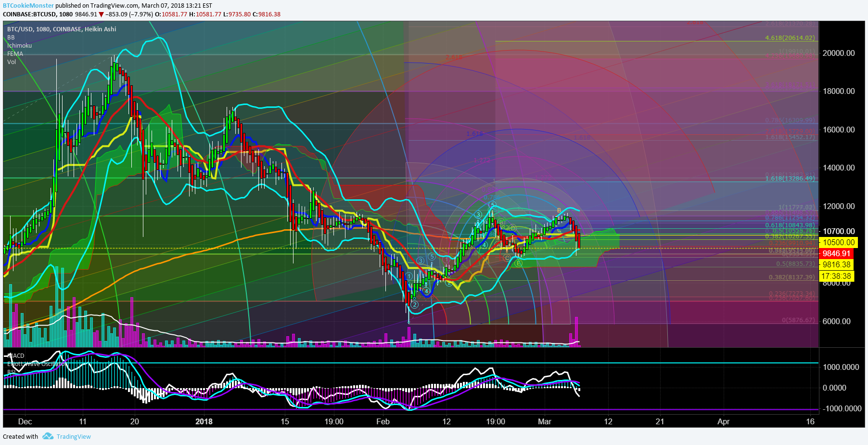Screen dimensions: 868x445
Task: Click the 6000.00 price axis label
Action: point(837,321)
